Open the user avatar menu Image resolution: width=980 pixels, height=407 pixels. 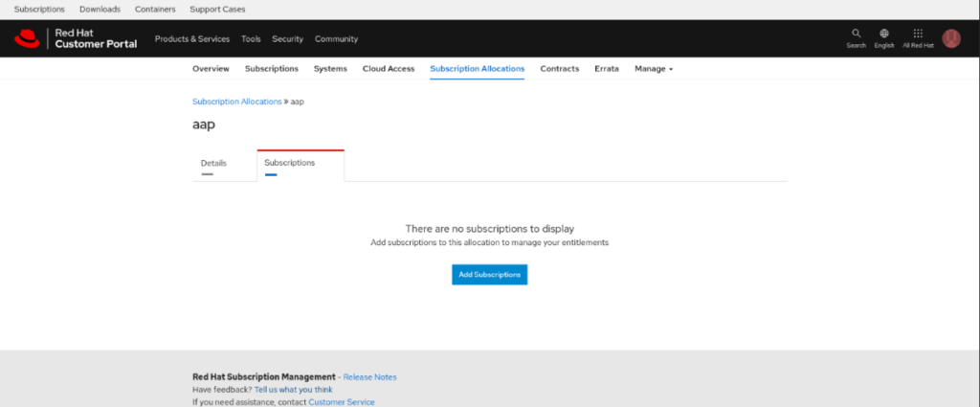pyautogui.click(x=951, y=38)
